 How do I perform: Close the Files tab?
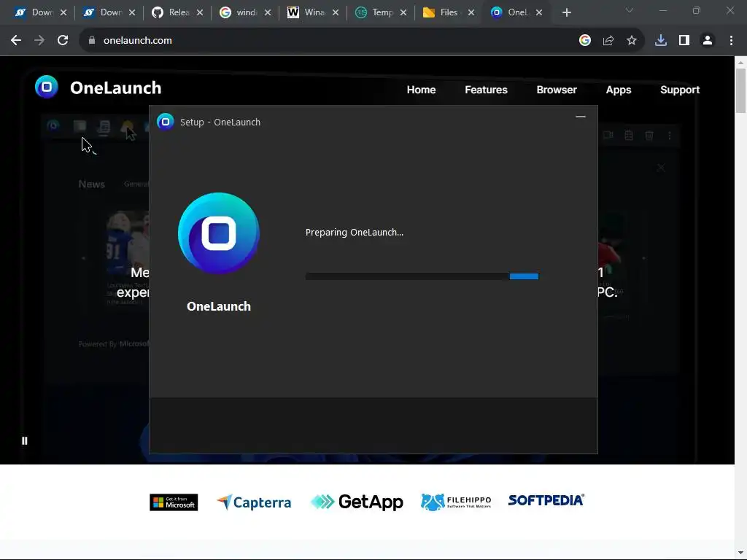(471, 13)
